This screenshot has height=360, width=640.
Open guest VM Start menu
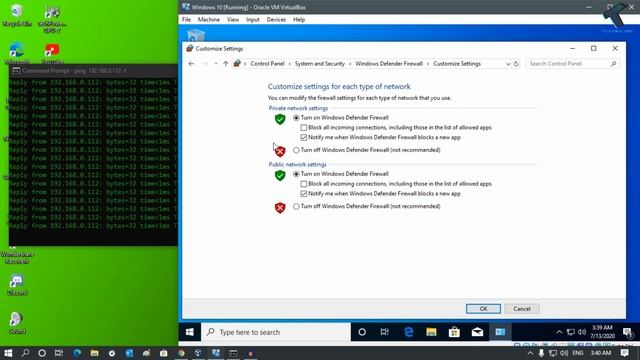coord(190,332)
